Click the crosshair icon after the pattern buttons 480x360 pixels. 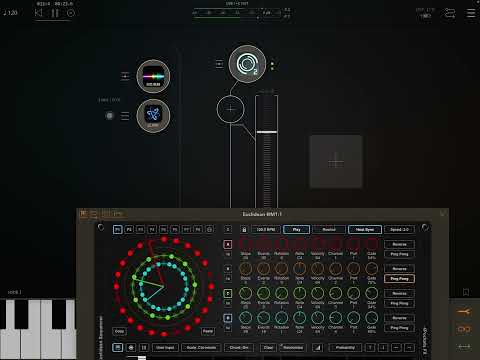pos(209,229)
